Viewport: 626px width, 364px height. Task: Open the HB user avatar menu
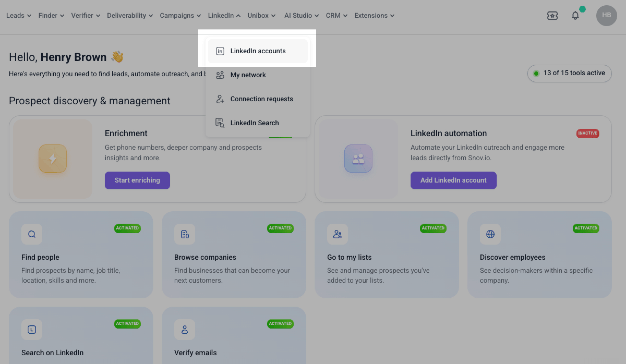(606, 15)
